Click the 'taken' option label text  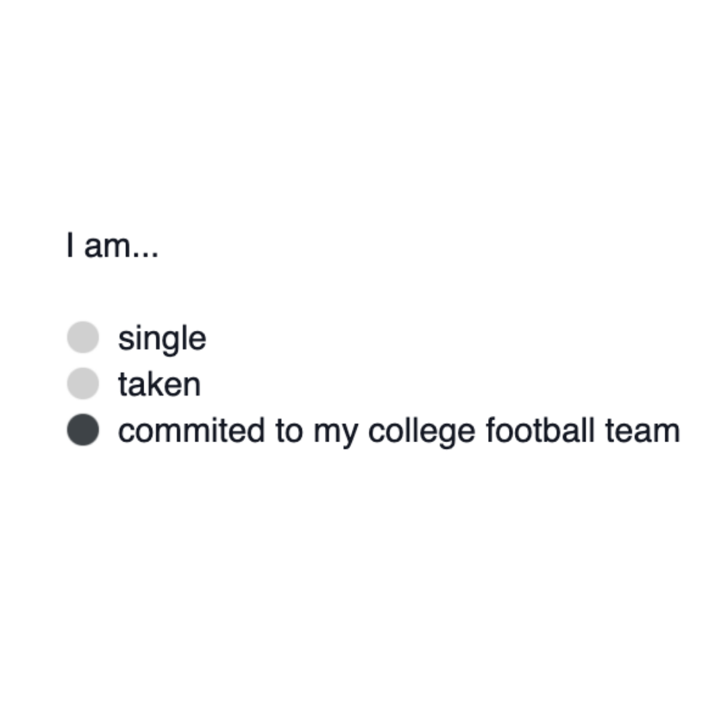pos(159,384)
